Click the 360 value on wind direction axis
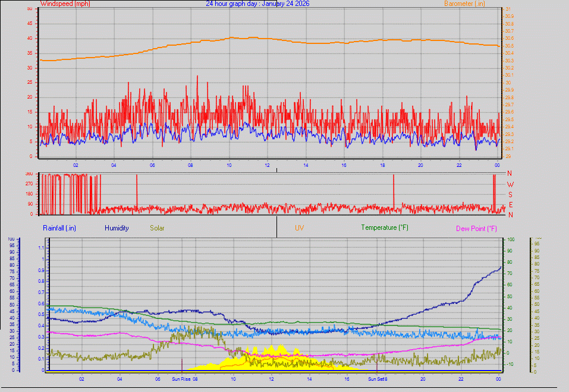The width and height of the screenshot is (569, 392). point(29,174)
